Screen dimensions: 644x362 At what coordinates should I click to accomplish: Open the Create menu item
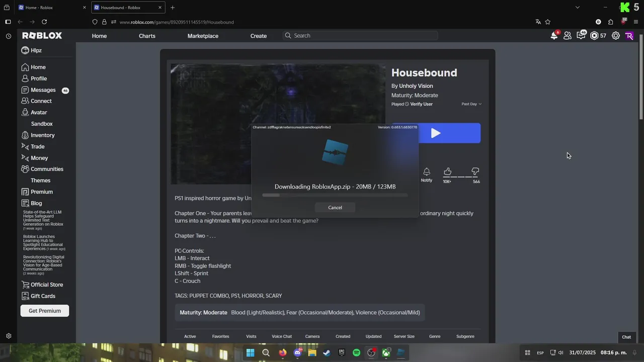click(x=259, y=36)
